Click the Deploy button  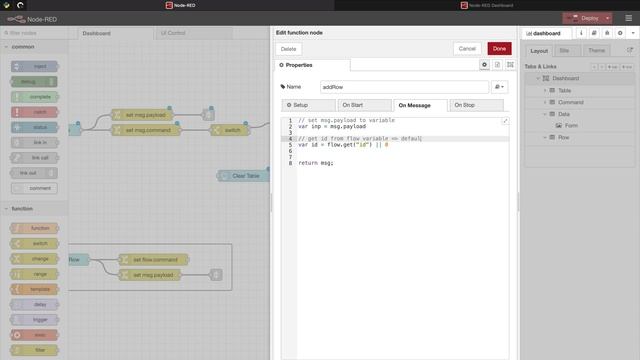click(583, 18)
